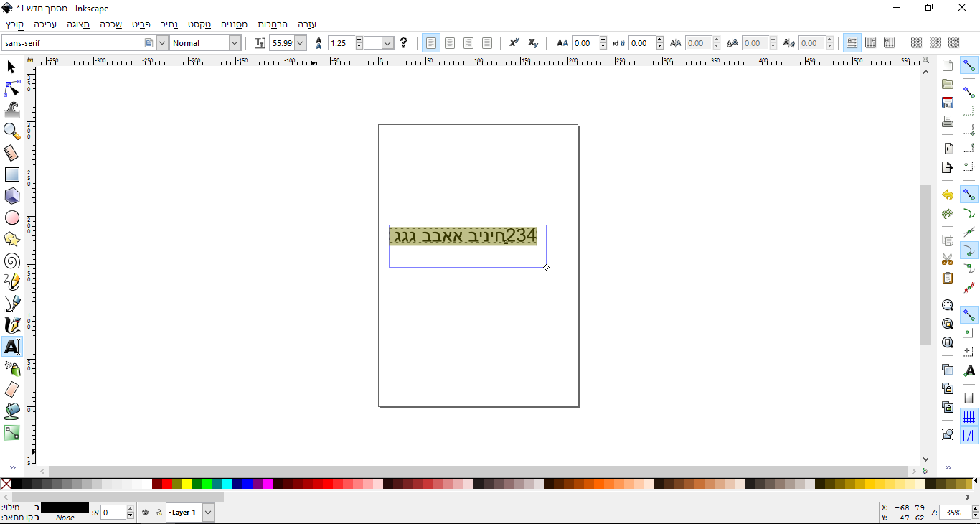Activate the Zoom tool in the toolbox
Image resolution: width=980 pixels, height=524 pixels.
(x=11, y=131)
